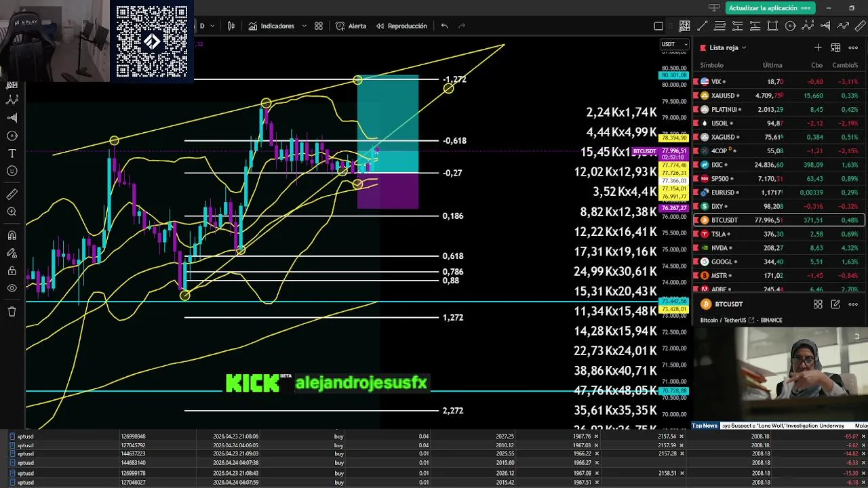This screenshot has height=488, width=868.
Task: Select the forecast projection tool in left sidebar
Action: click(x=12, y=117)
